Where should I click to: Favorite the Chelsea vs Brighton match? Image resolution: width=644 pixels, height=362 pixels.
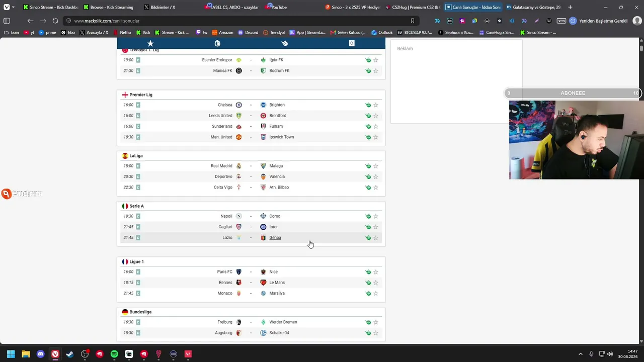click(376, 105)
